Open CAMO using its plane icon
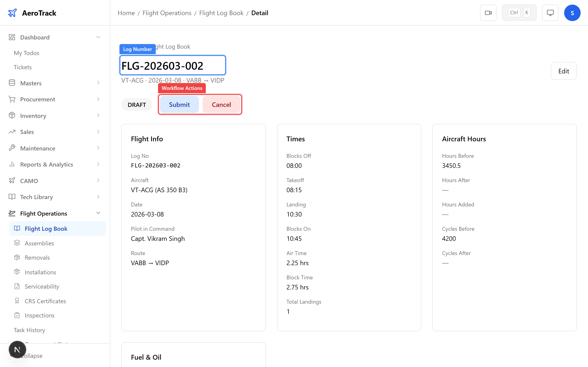The image size is (588, 367). pos(12,181)
